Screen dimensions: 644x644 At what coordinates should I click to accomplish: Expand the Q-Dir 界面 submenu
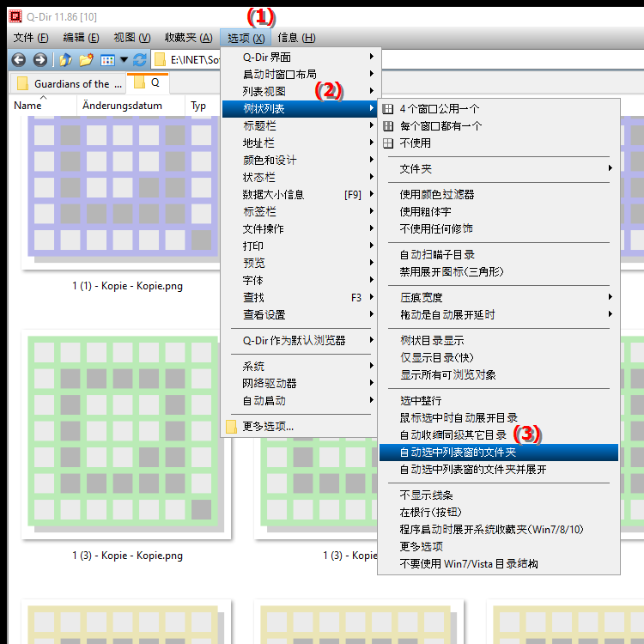pos(301,57)
